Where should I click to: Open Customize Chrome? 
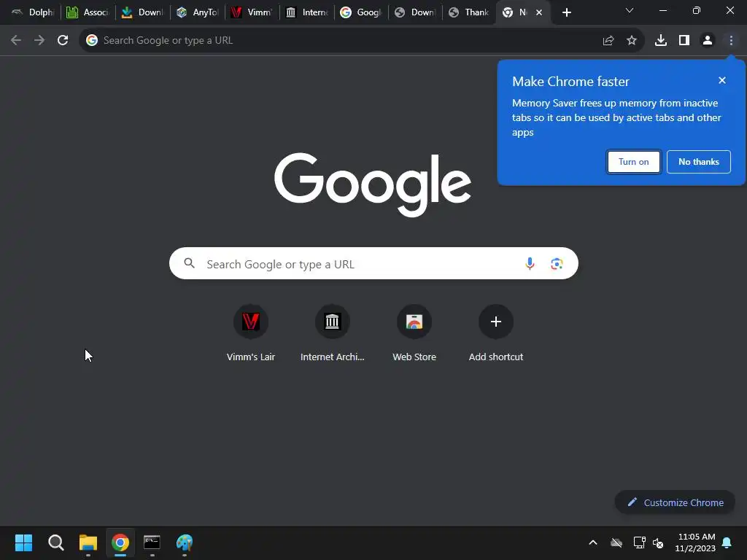(x=675, y=502)
